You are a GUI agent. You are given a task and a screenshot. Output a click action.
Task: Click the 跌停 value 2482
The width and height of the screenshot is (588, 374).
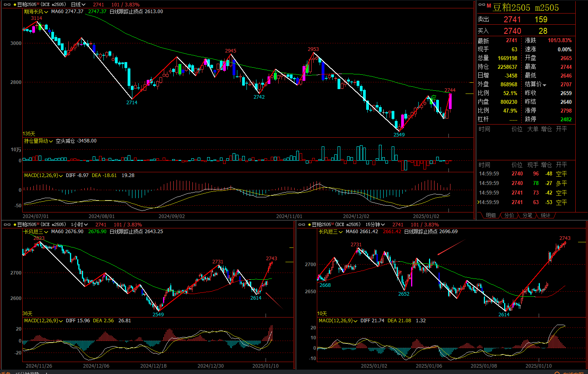[x=566, y=119]
